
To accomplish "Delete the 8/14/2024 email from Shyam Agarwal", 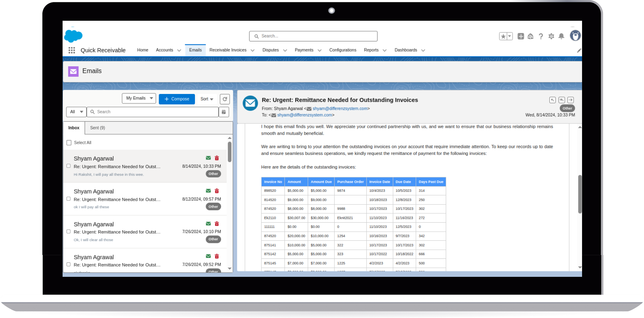I will [x=217, y=158].
